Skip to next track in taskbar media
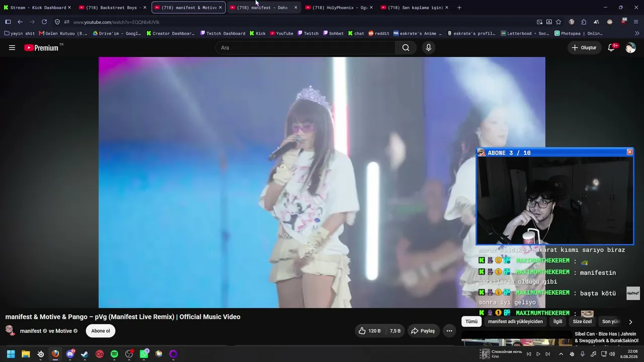 (x=548, y=354)
